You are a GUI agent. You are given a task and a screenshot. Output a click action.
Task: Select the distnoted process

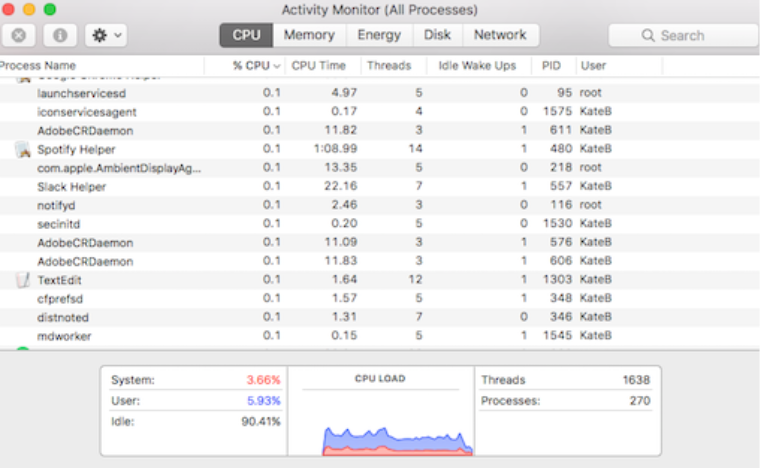coord(63,317)
